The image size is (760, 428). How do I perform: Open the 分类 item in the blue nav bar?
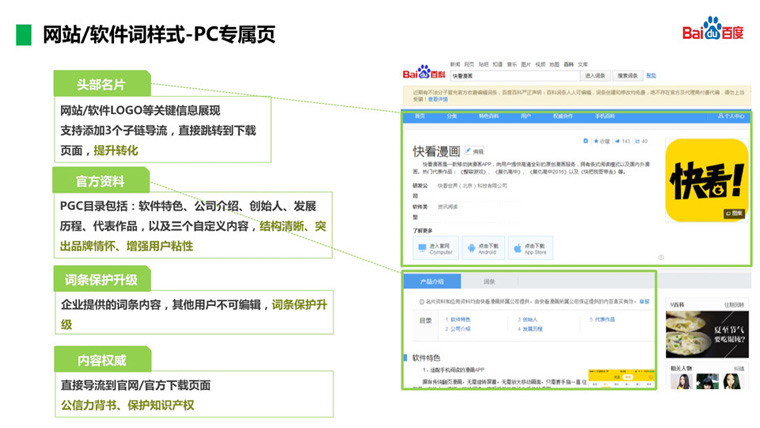[452, 116]
